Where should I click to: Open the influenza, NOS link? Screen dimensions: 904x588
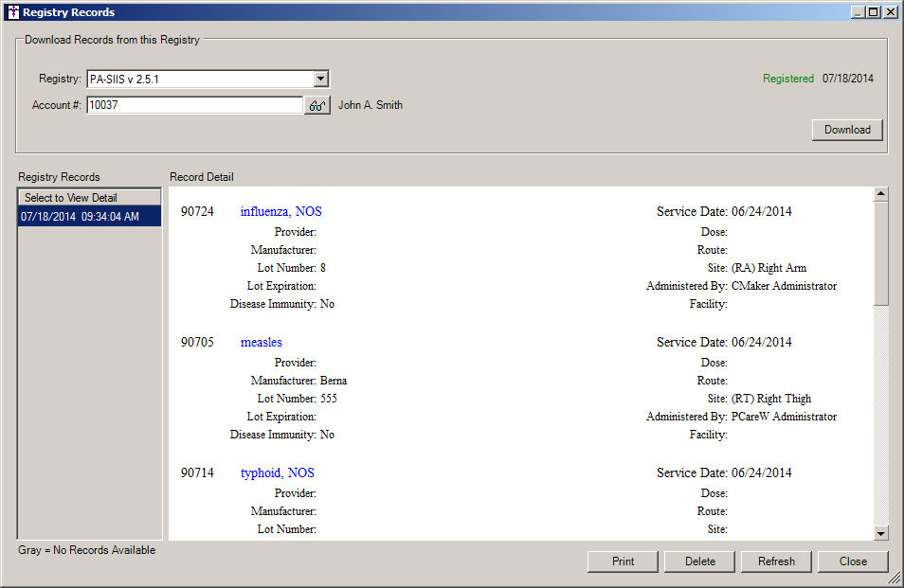coord(280,212)
